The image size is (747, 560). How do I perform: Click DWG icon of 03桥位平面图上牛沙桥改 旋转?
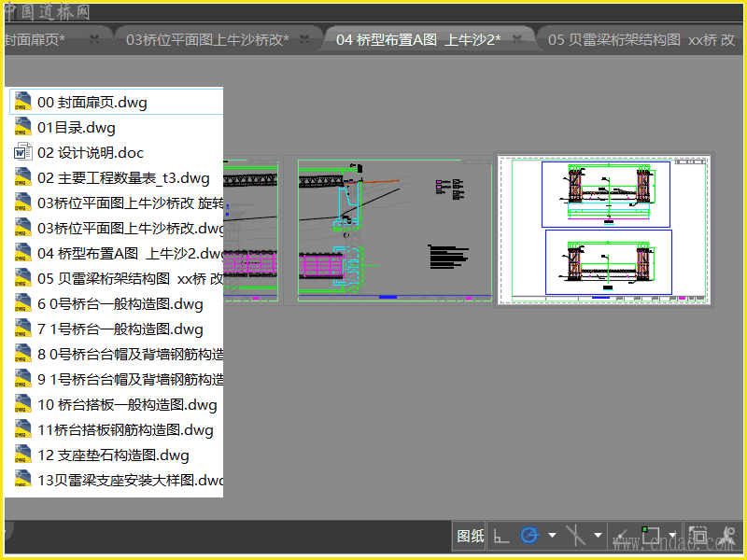click(x=22, y=203)
